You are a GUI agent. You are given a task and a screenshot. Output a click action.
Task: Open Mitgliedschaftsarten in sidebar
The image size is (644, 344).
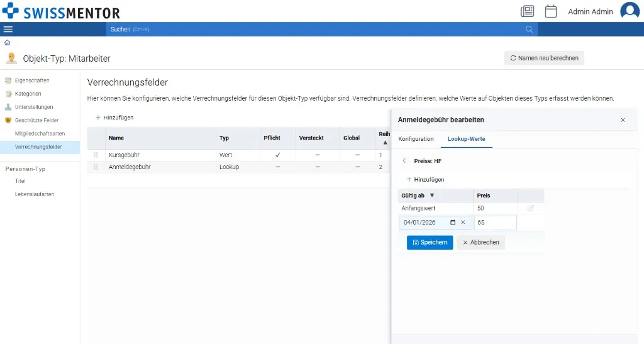(40, 133)
